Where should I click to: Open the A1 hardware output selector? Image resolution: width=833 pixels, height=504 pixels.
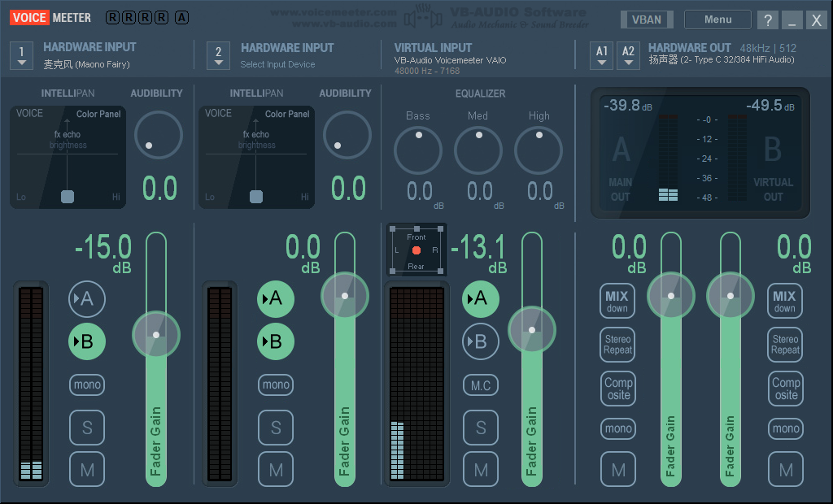coord(601,55)
